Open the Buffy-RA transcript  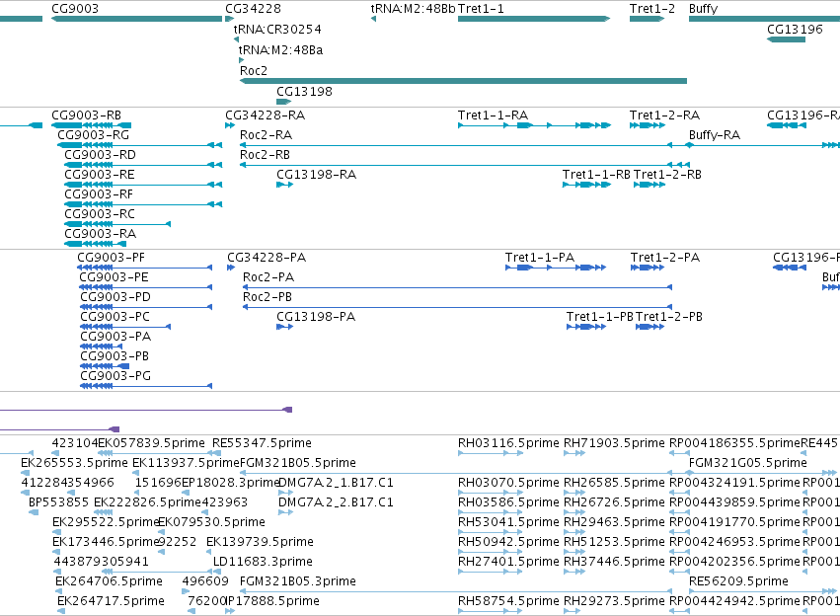[715, 135]
